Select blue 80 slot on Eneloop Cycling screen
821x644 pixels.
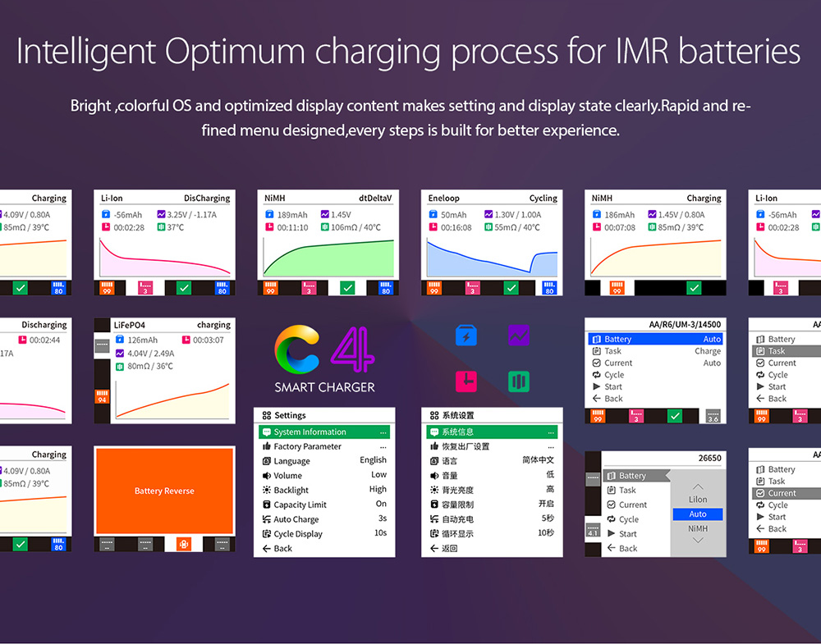coord(549,288)
